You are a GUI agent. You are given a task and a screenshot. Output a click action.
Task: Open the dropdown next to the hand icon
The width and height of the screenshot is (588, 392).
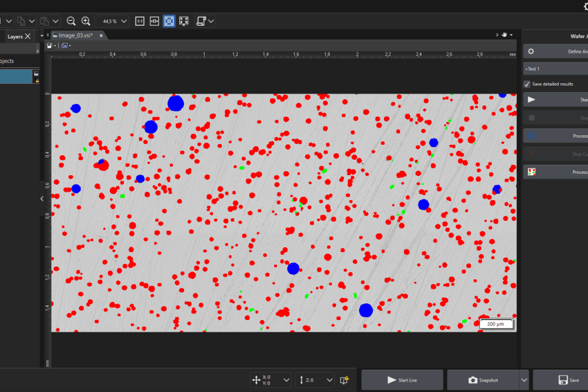511,35
